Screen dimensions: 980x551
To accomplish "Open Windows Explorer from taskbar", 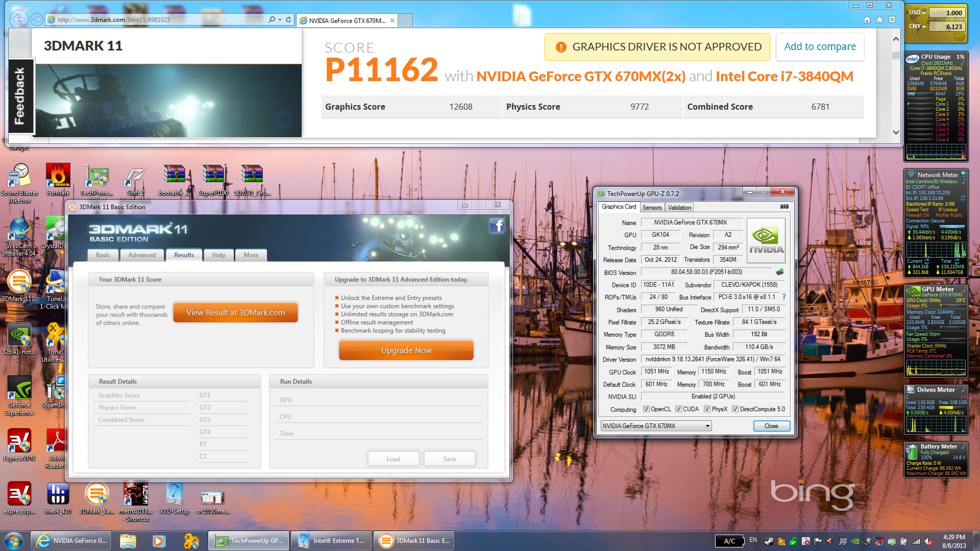I will tap(128, 541).
